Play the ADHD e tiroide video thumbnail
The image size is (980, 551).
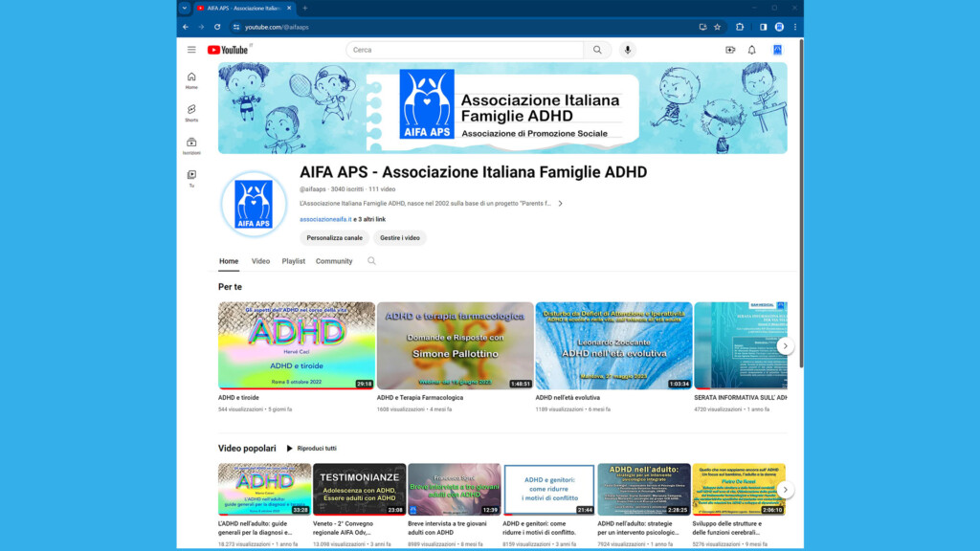tap(296, 345)
